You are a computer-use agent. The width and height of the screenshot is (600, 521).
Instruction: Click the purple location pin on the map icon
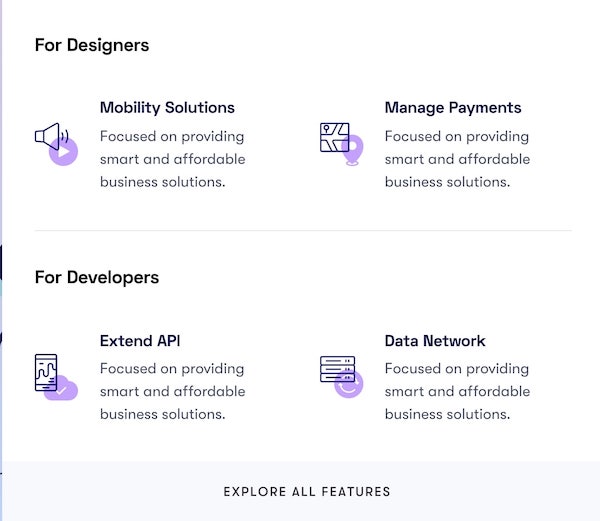(352, 151)
